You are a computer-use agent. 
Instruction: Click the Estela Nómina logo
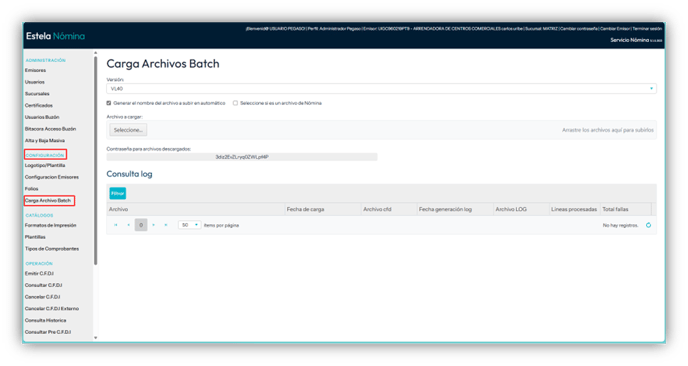tap(55, 36)
